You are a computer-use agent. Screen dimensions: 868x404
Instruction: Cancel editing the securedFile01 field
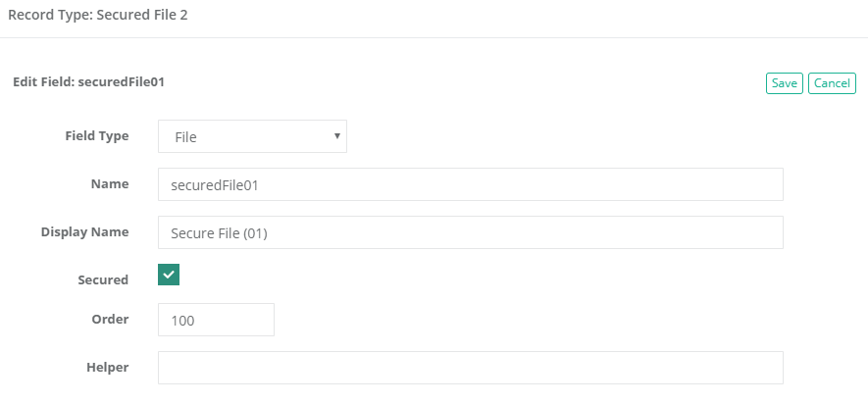pyautogui.click(x=832, y=83)
